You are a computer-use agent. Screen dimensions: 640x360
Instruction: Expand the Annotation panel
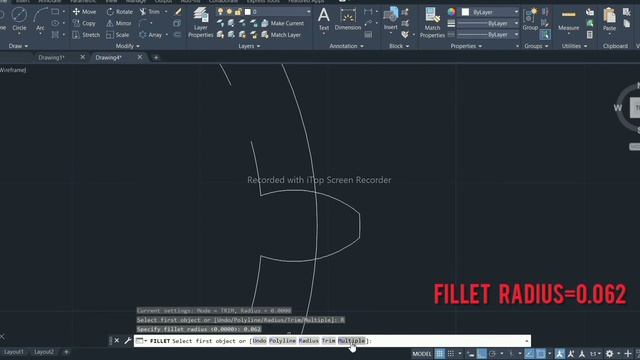pyautogui.click(x=346, y=46)
